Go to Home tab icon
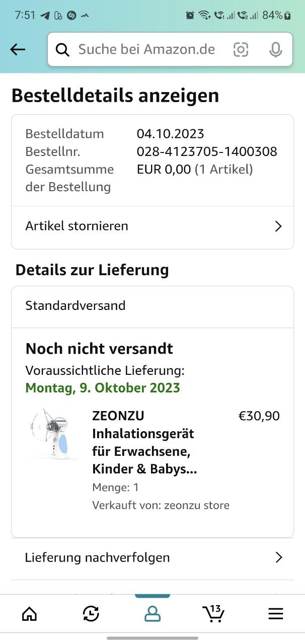 pos(30,613)
